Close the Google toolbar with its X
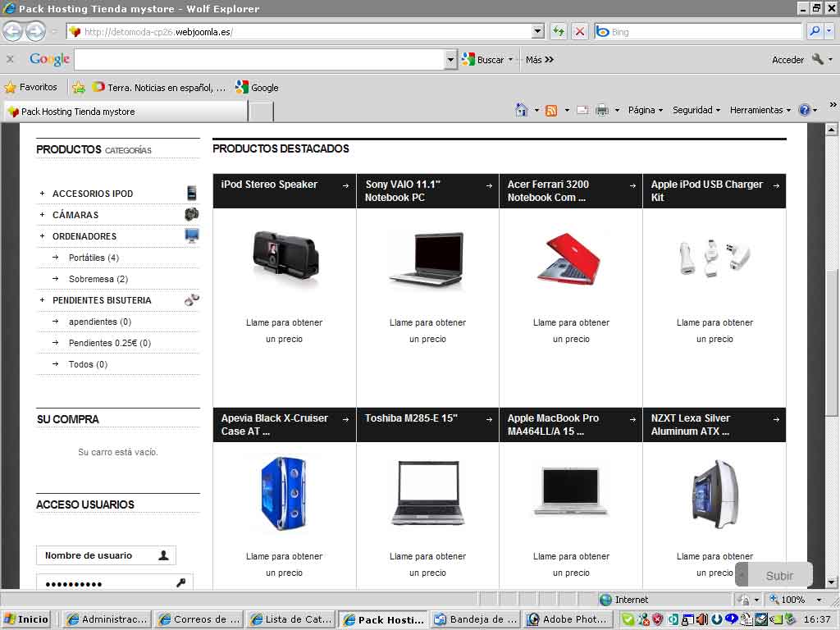 click(x=10, y=59)
